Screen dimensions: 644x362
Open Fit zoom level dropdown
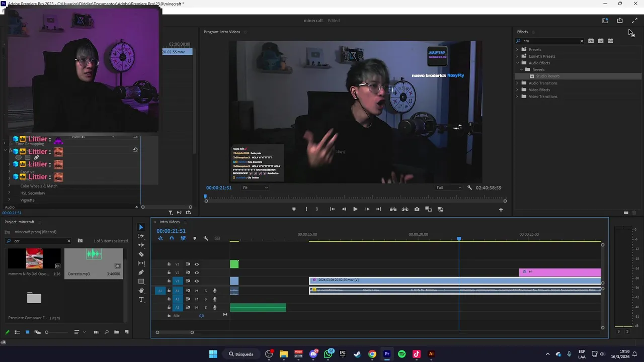click(256, 188)
